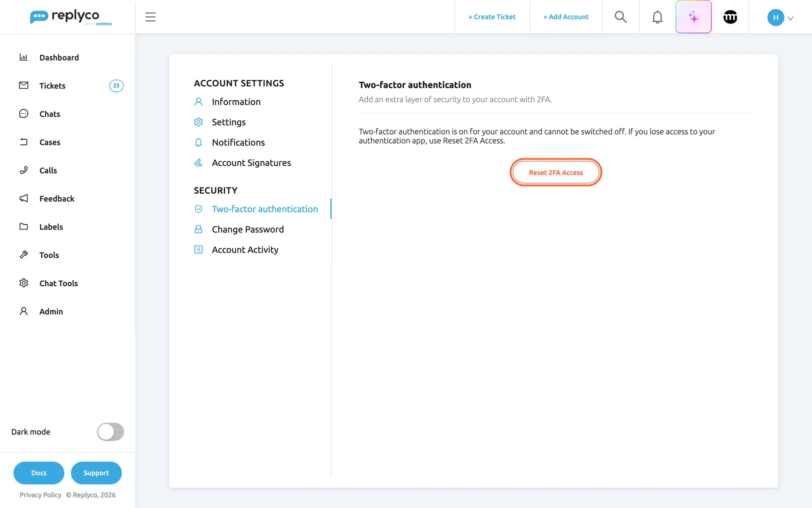Click + Create Ticket
The height and width of the screenshot is (508, 812).
[x=492, y=17]
